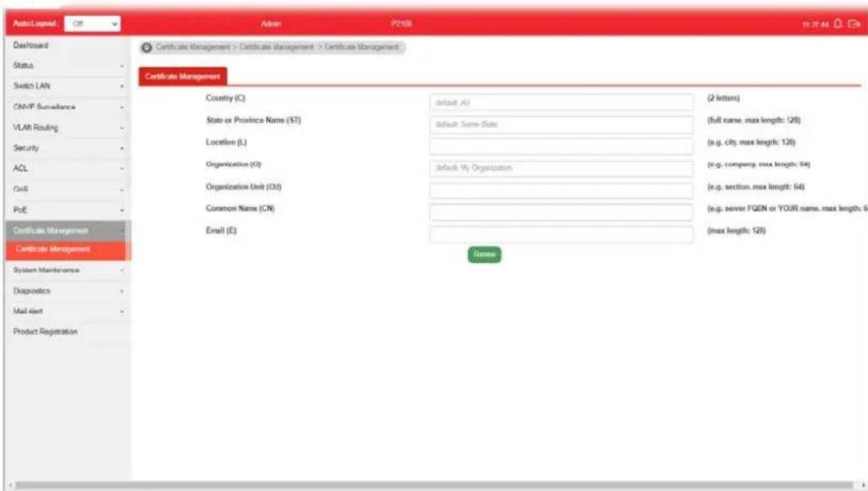Viewport: 868px width, 491px height.
Task: Click the logout icon in header
Action: pos(854,24)
